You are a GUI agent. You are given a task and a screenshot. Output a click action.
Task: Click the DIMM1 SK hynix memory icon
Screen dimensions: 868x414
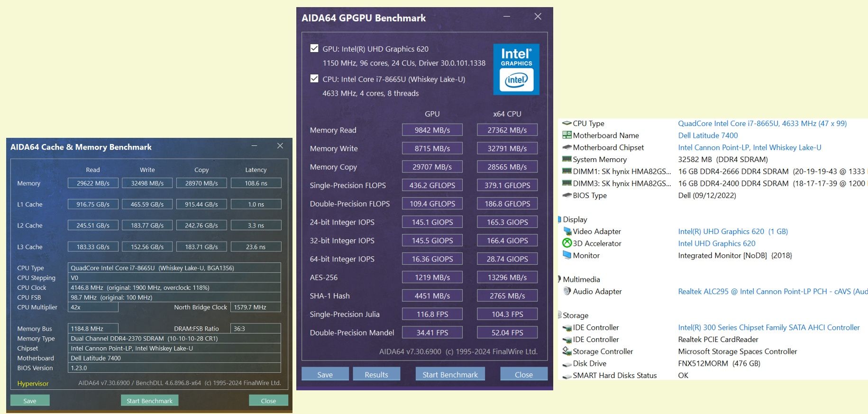(x=566, y=171)
